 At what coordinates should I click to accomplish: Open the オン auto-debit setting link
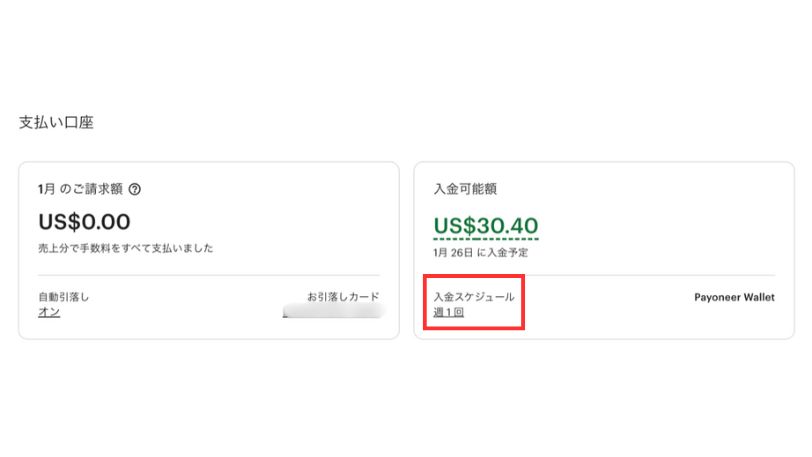coord(49,312)
